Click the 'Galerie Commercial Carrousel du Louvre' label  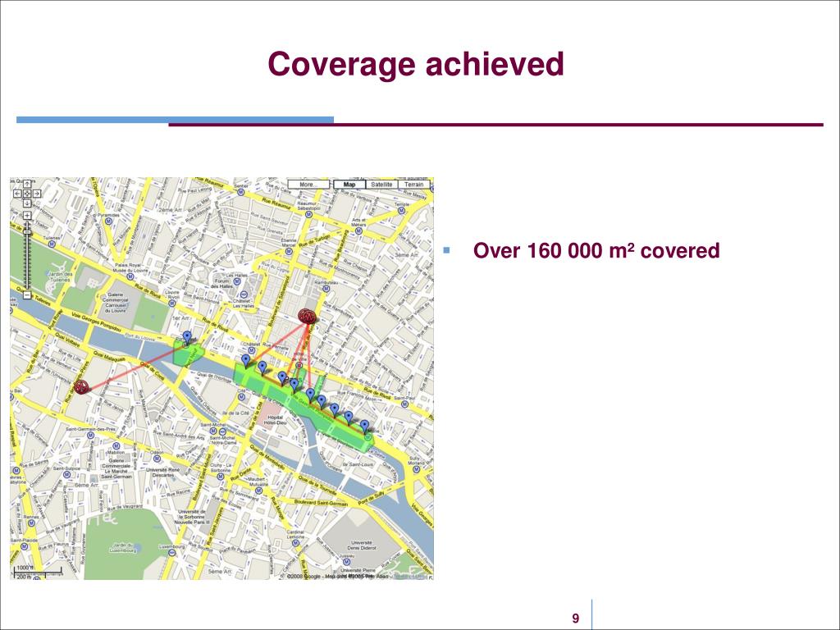point(116,303)
